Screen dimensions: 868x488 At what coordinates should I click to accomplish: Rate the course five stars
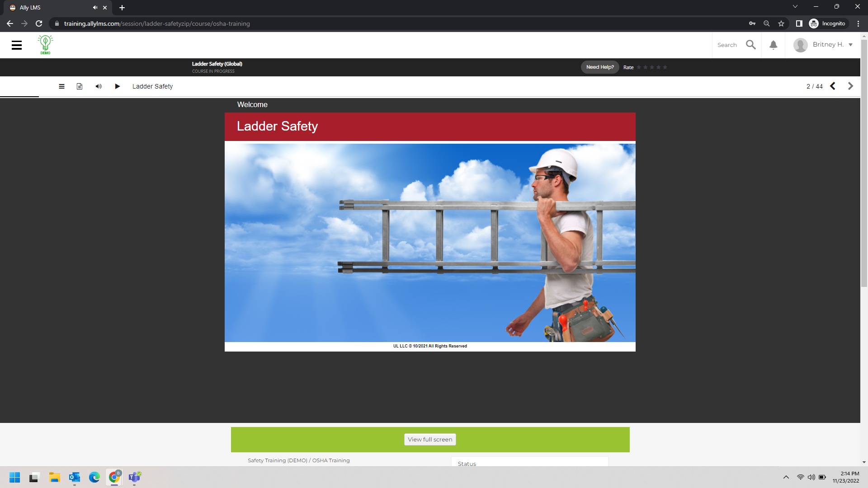(x=665, y=67)
